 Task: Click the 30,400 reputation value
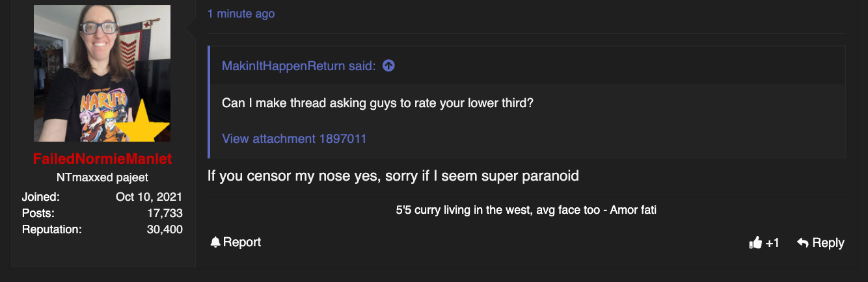(165, 229)
